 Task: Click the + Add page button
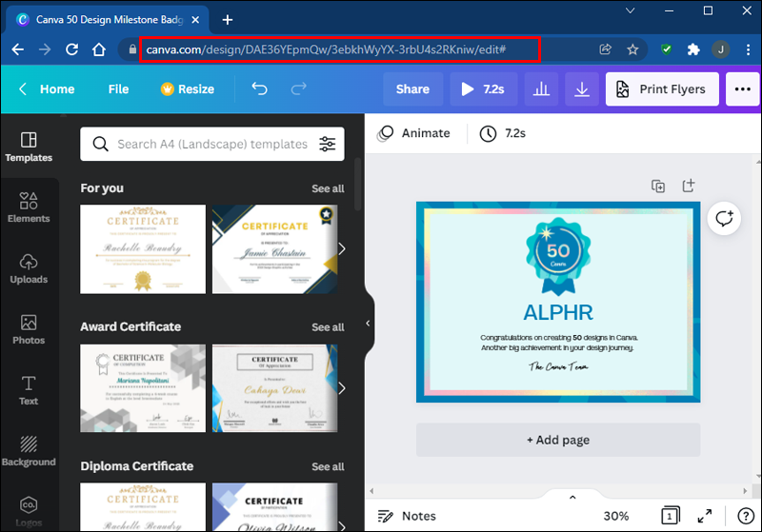(558, 440)
